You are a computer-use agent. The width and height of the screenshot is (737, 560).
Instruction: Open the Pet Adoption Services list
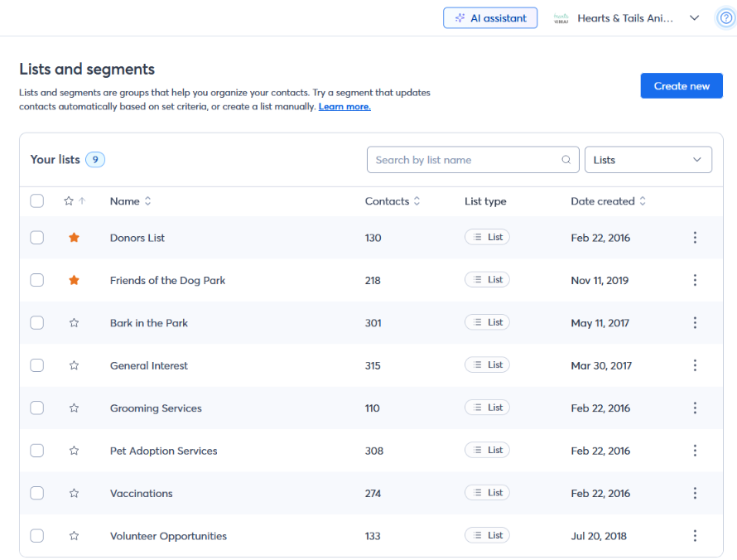(164, 451)
